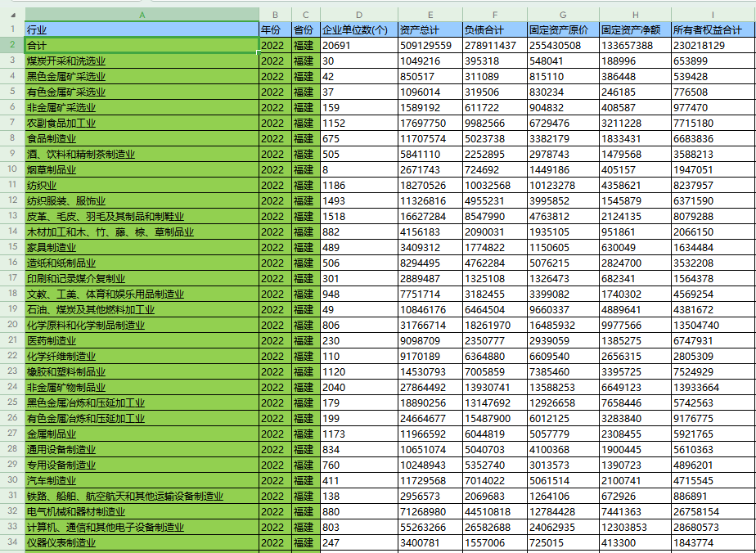The height and width of the screenshot is (553, 756).
Task: Click header cell 固定资产净额
Action: (x=635, y=30)
